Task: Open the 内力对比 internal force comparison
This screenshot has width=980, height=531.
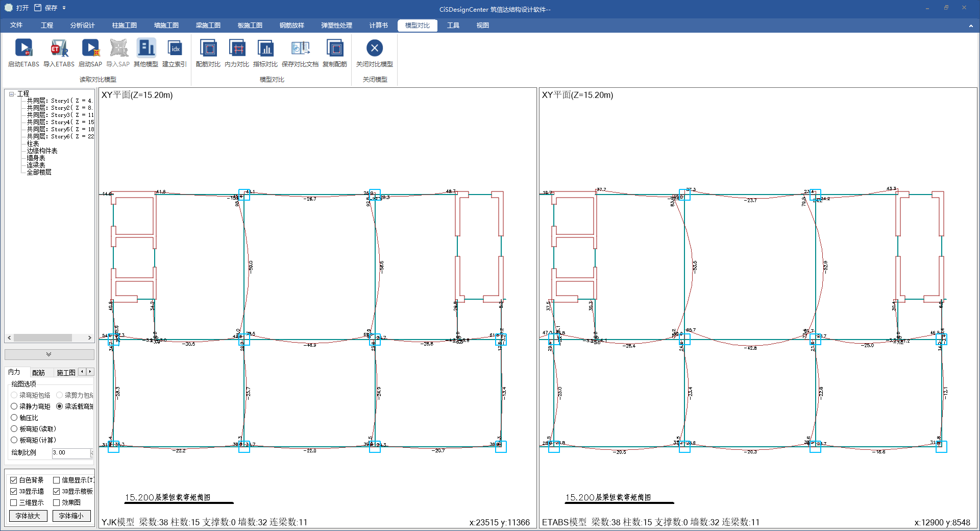Action: coord(237,49)
